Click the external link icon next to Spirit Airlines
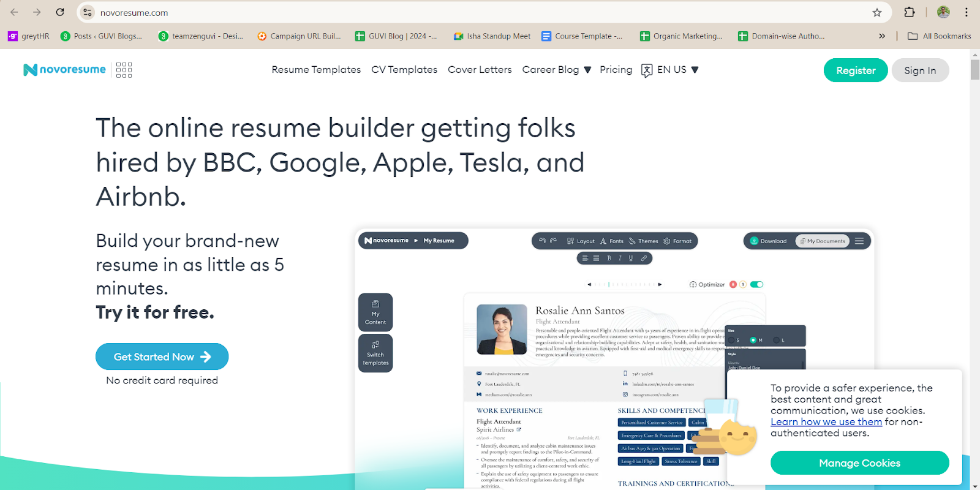980x490 pixels. [519, 429]
